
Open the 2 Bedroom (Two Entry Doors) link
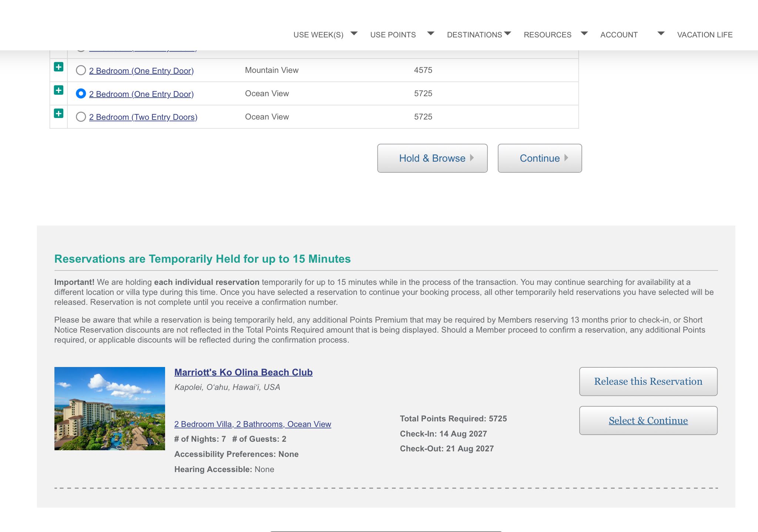[143, 117]
